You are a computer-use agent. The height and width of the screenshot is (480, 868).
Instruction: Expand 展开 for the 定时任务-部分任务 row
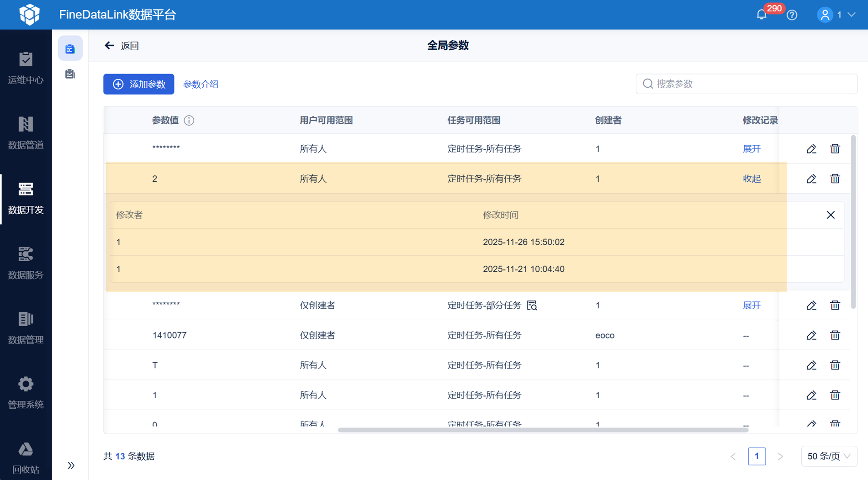tap(752, 305)
